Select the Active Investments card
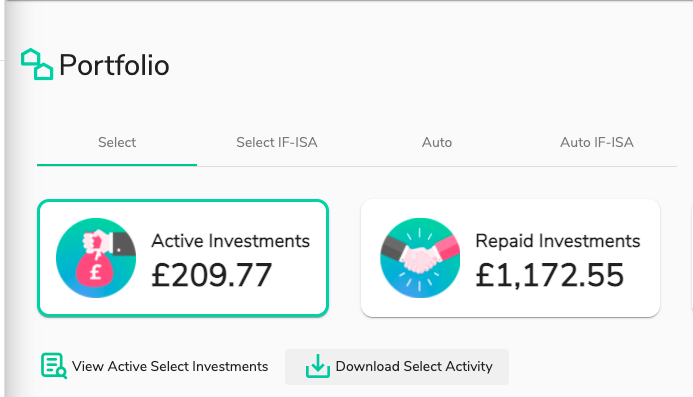 pos(183,258)
